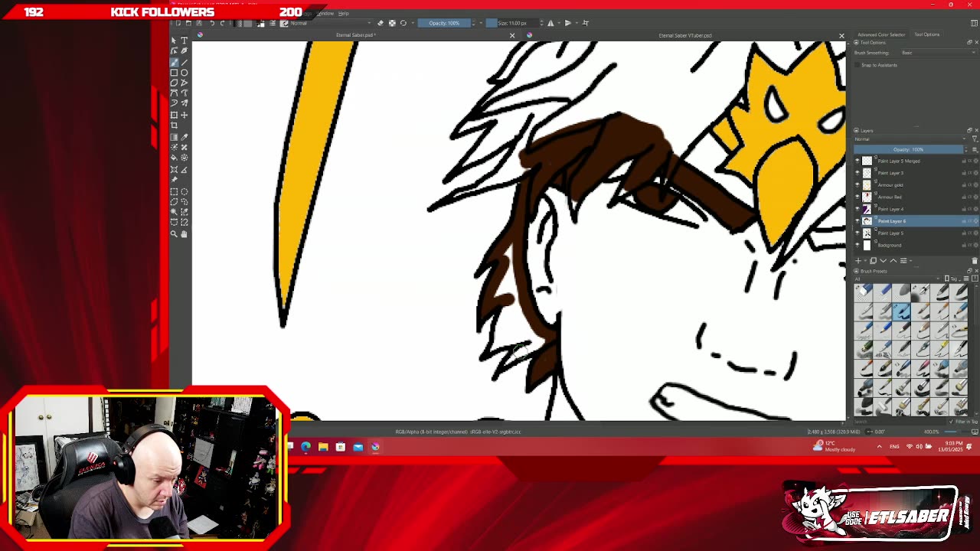
Task: Toggle the Filter in Tag checkbox
Action: (x=951, y=422)
